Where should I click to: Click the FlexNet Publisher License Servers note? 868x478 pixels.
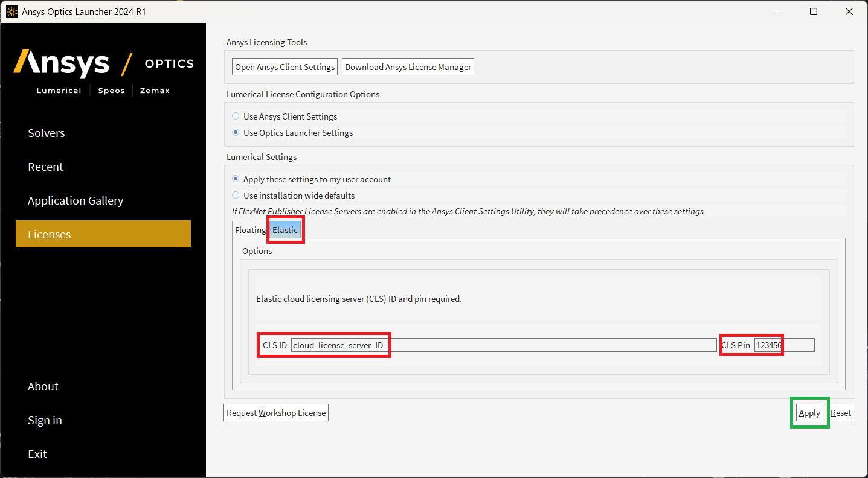pyautogui.click(x=469, y=211)
